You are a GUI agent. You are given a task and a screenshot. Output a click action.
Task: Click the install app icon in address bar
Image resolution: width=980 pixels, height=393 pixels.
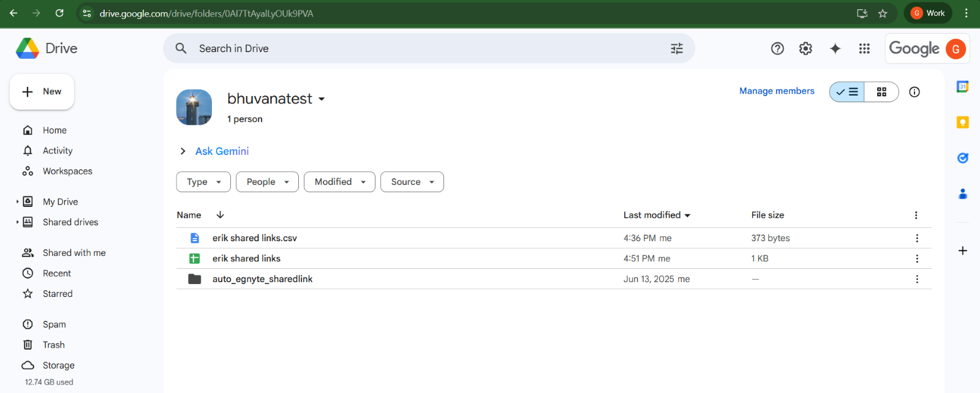862,13
